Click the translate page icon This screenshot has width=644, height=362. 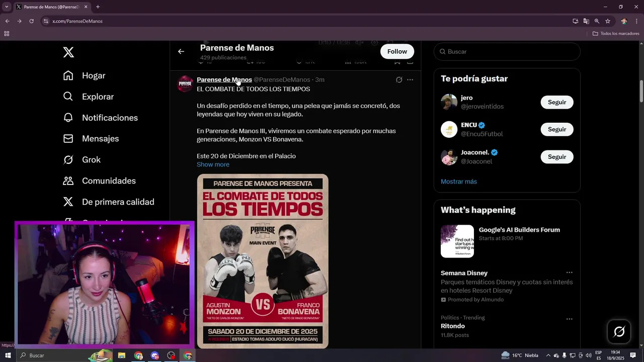[586, 21]
